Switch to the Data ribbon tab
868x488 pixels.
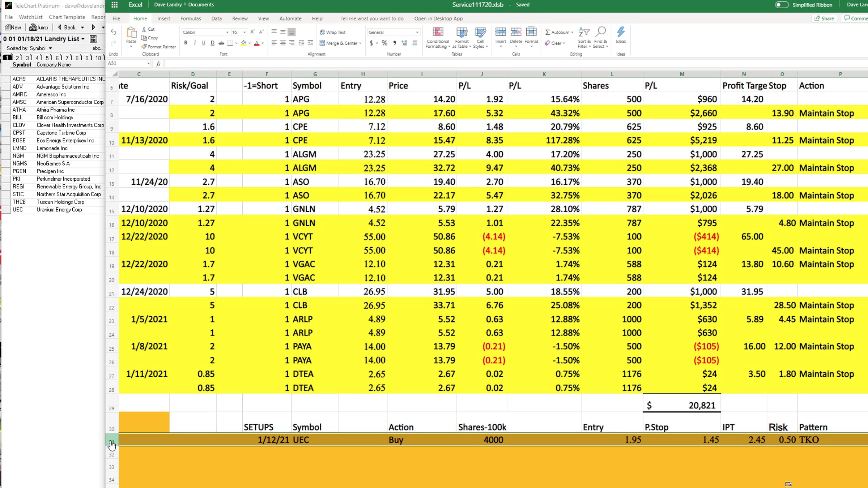(217, 18)
